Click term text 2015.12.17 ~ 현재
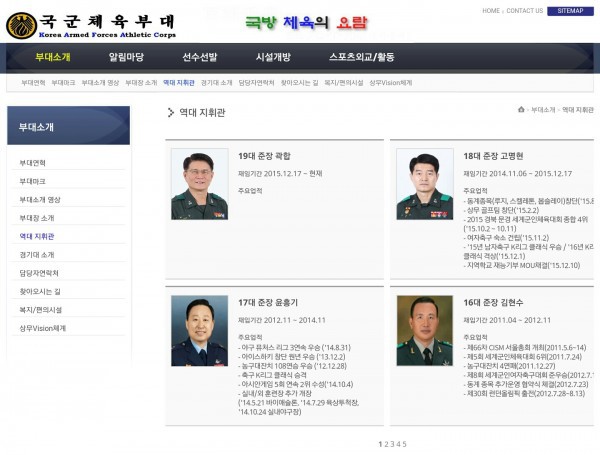 (293, 174)
